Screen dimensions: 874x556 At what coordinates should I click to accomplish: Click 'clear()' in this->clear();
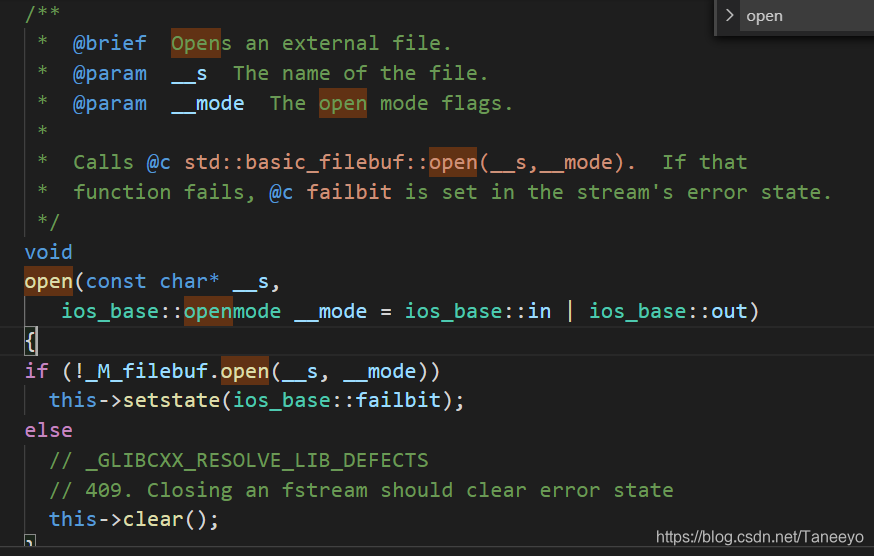coord(165,520)
